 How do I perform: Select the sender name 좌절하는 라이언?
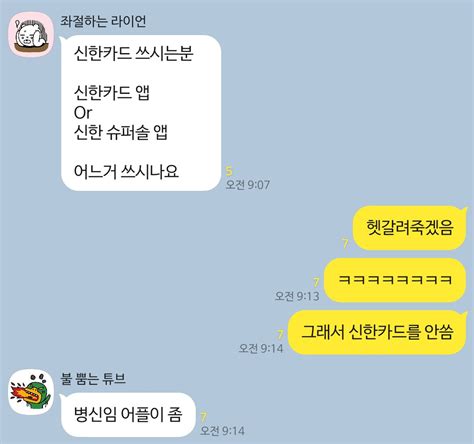click(103, 21)
